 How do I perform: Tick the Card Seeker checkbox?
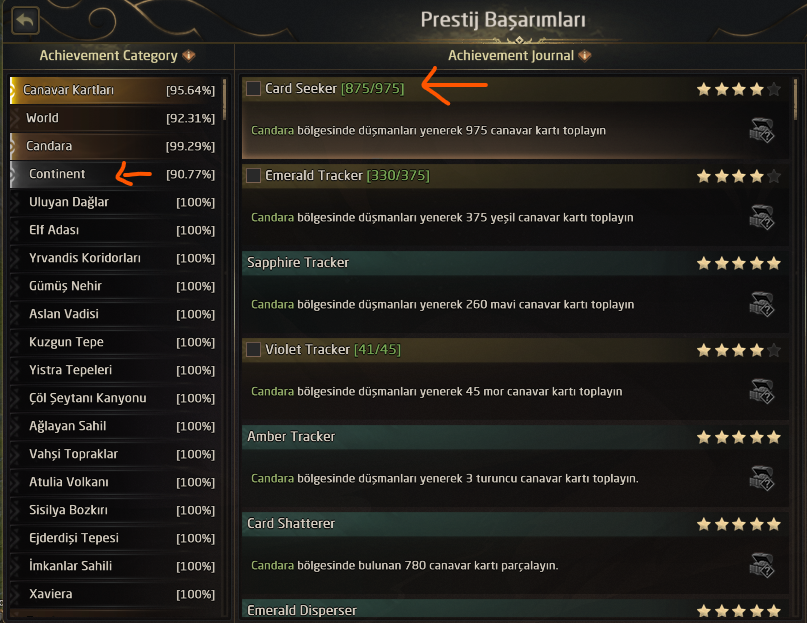click(254, 89)
